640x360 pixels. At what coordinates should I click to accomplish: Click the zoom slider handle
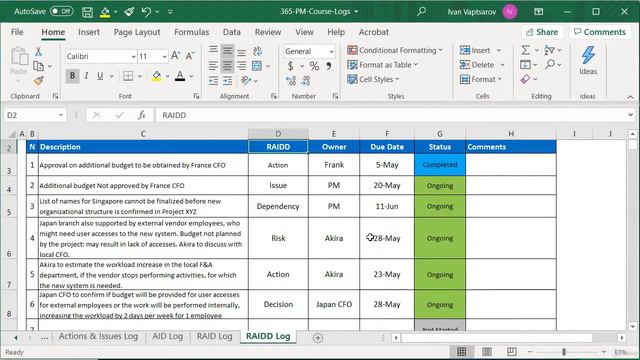pyautogui.click(x=564, y=352)
